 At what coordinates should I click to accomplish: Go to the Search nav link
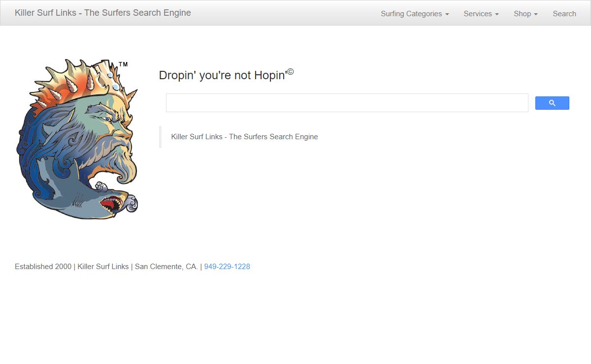pos(564,14)
